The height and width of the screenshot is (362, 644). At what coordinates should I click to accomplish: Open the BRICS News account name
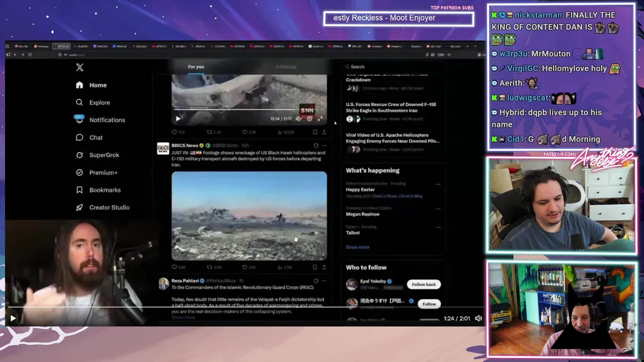(185, 145)
